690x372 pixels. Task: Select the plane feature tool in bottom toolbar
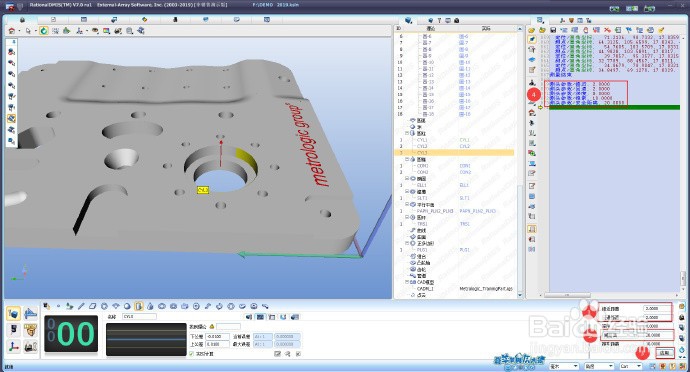[x=92, y=306]
